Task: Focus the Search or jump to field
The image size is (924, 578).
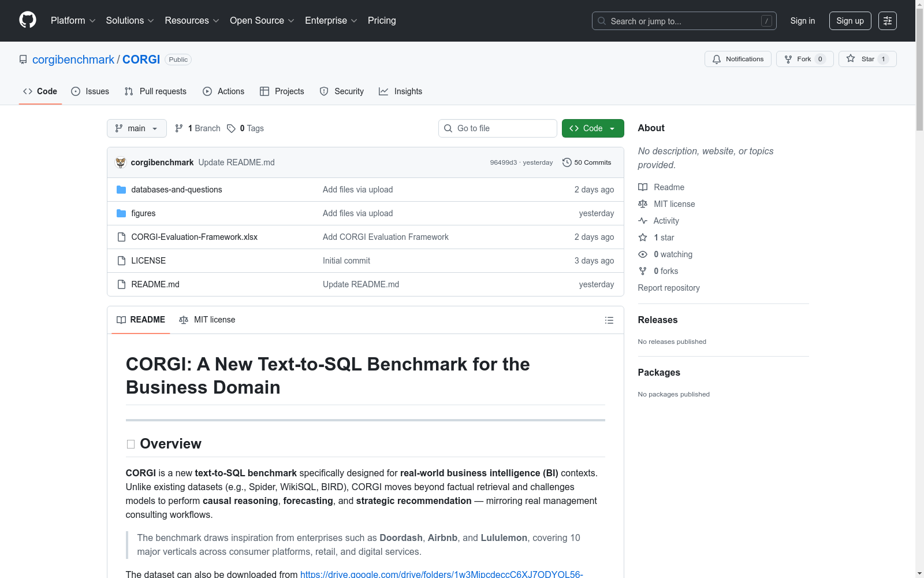Action: pos(684,21)
